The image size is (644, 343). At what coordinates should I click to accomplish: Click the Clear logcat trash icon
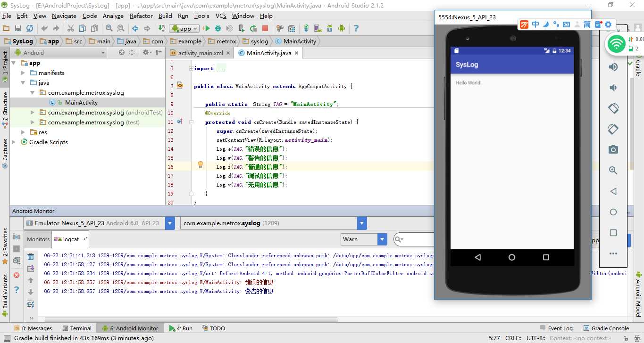(31, 257)
